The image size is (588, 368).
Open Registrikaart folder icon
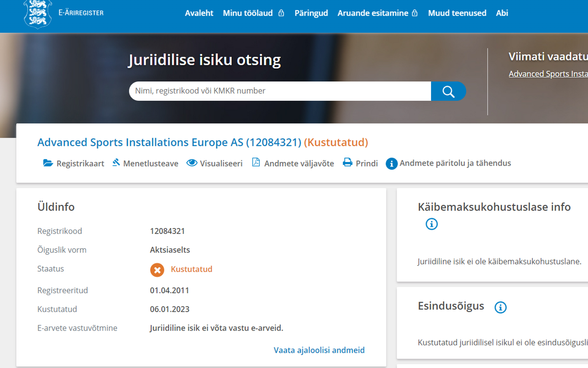48,163
